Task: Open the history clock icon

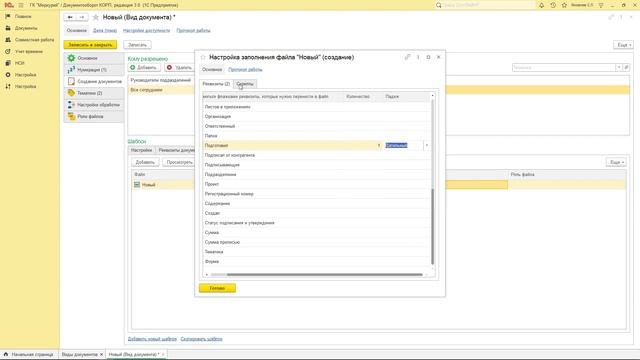Action: 553,5
